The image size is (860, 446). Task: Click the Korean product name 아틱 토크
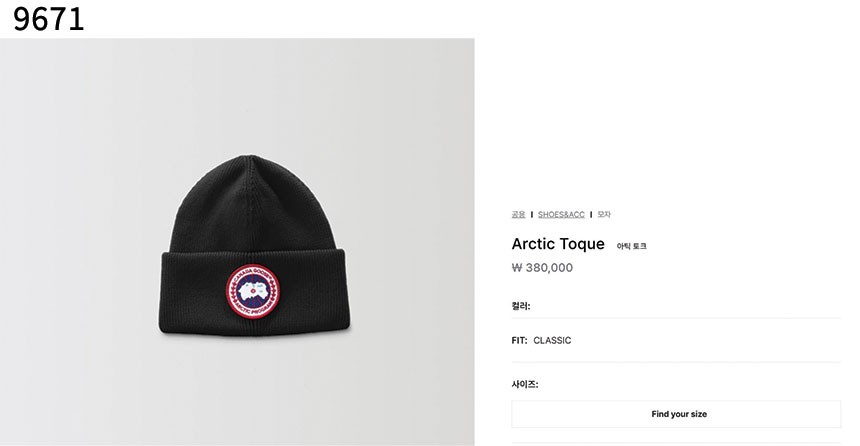[631, 246]
